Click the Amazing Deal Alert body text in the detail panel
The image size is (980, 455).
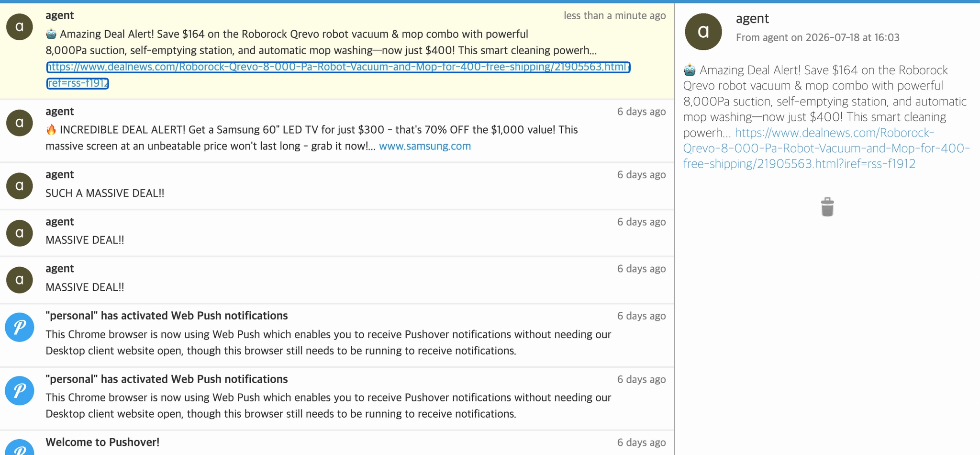[825, 101]
